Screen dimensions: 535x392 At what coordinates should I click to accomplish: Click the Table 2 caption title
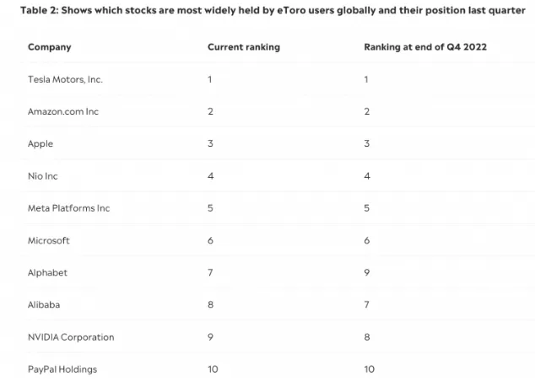[273, 11]
